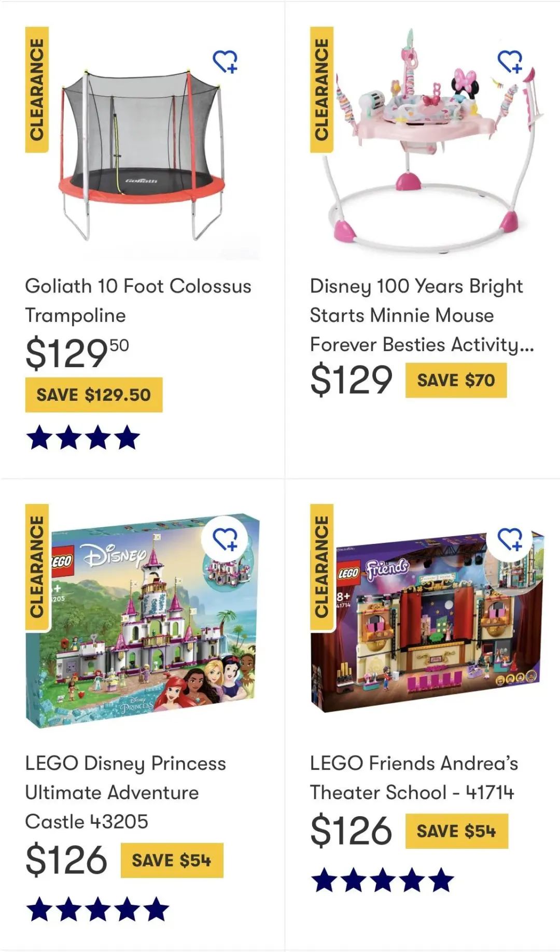Select LEGO Friends Andrea's Theater School title
This screenshot has height=952, width=560.
(414, 778)
